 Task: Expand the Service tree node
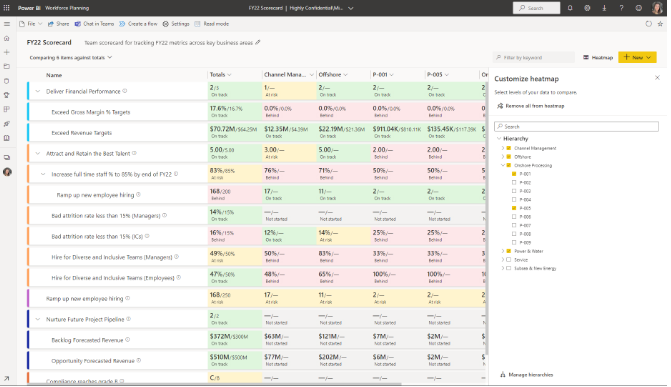click(x=503, y=260)
